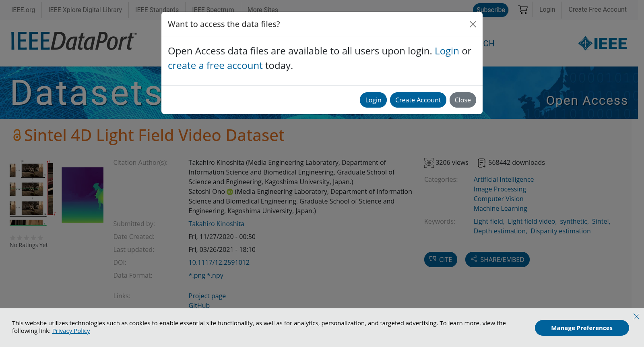Click the '568442 downloads' count text
The width and height of the screenshot is (644, 347).
517,163
